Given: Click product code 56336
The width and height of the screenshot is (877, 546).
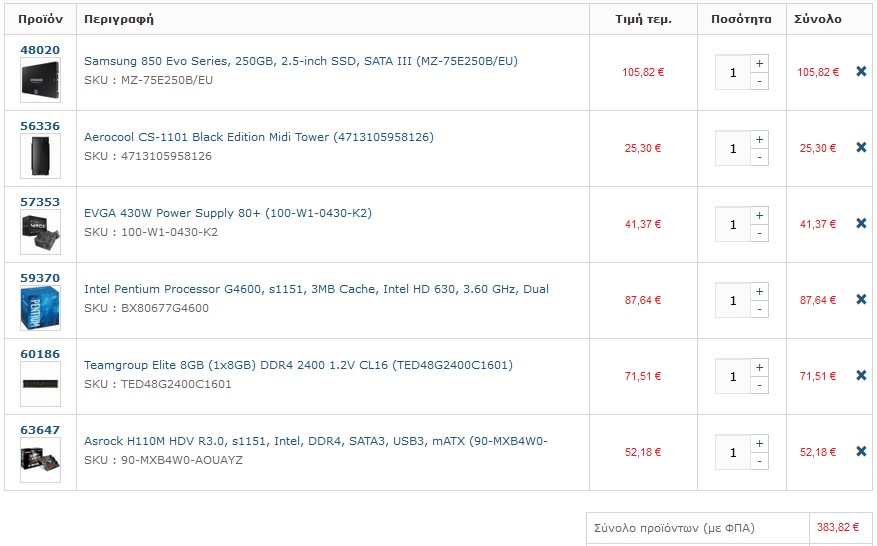Looking at the screenshot, I should [x=40, y=126].
